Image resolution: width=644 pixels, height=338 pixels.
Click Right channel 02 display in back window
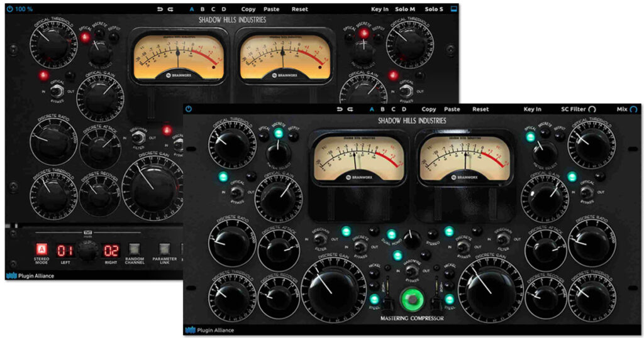click(111, 250)
